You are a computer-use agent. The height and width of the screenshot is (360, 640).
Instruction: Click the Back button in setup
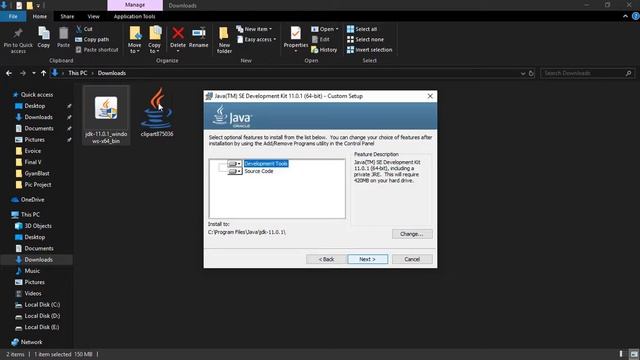pyautogui.click(x=326, y=259)
